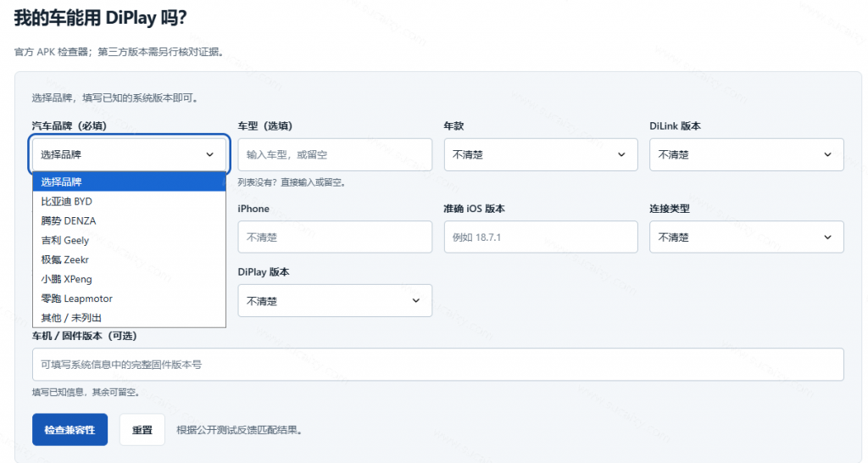This screenshot has height=463, width=868.
Task: Choose 比亚迪 BYD from brand list
Action: 129,201
